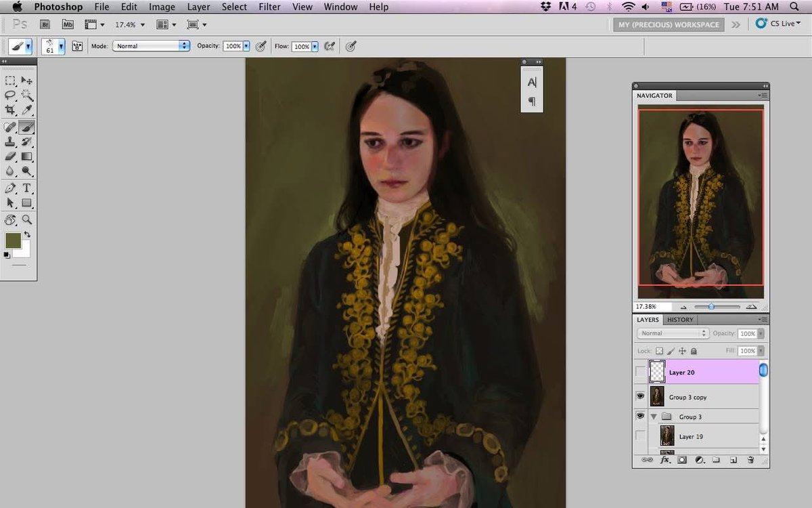This screenshot has width=812, height=508.
Task: Open the Layer menu
Action: 198,7
